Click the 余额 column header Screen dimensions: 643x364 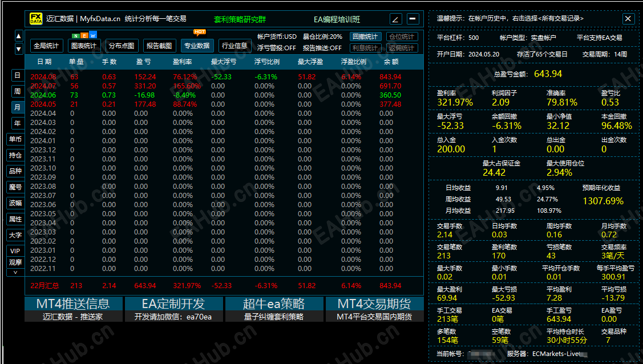pos(391,62)
